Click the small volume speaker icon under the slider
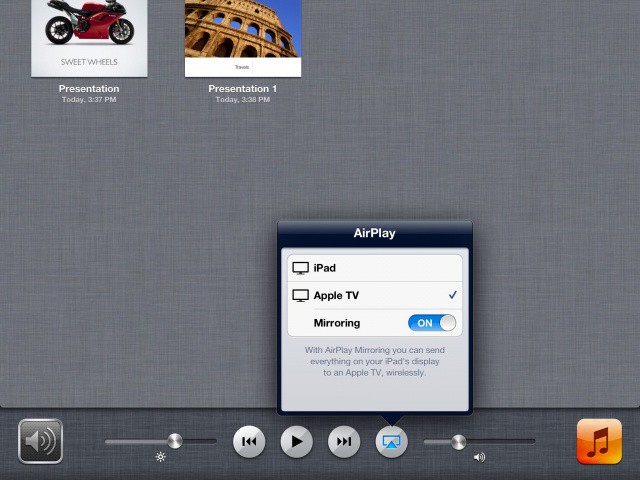The image size is (640, 480). [479, 457]
